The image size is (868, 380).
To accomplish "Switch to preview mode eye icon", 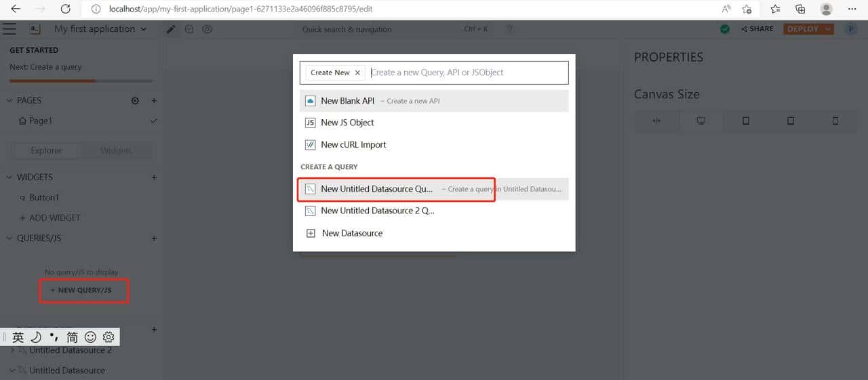I will [x=208, y=29].
